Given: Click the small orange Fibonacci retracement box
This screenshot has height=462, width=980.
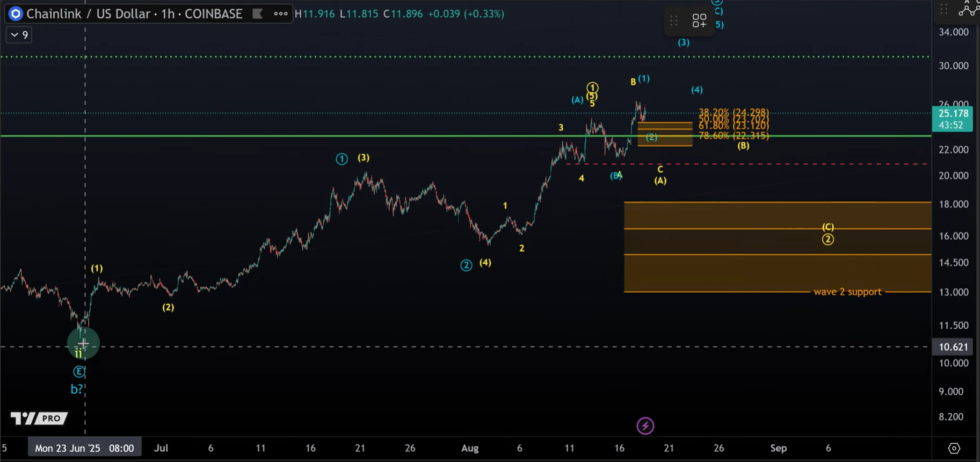Looking at the screenshot, I should [665, 134].
